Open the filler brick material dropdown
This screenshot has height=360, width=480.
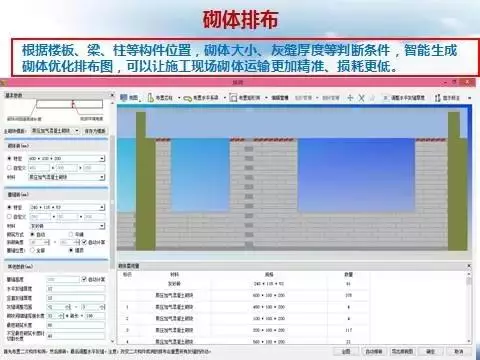67,226
